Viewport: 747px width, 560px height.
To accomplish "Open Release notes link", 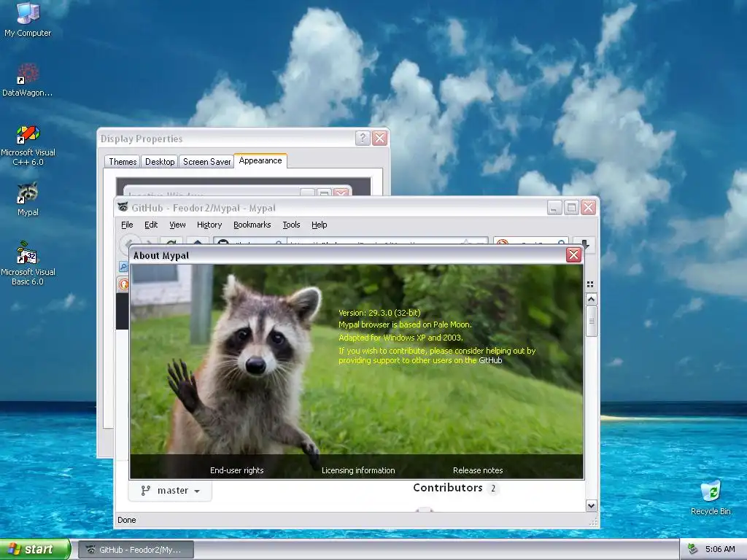I will click(x=478, y=470).
